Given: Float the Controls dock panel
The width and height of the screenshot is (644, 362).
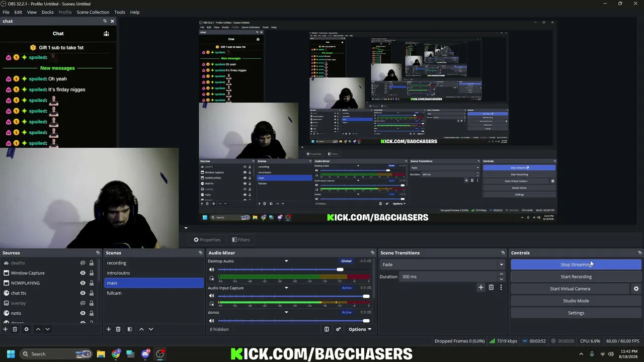Looking at the screenshot, I should (x=639, y=253).
